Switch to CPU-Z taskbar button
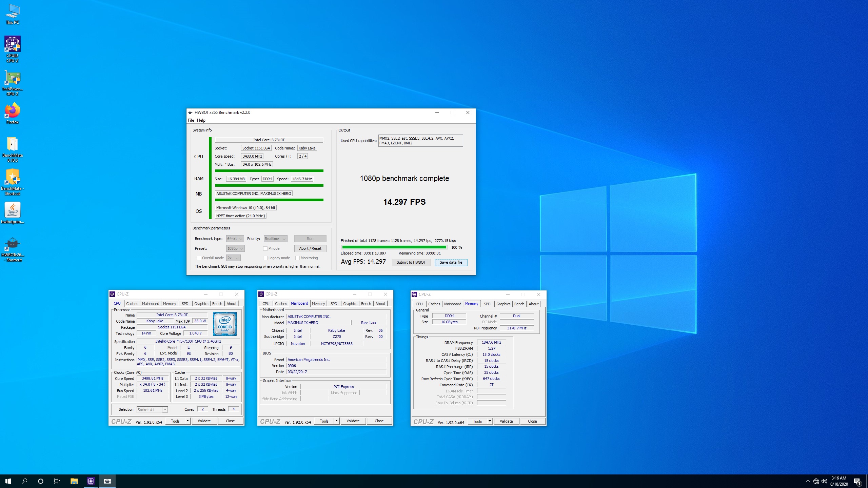The image size is (868, 488). click(91, 481)
